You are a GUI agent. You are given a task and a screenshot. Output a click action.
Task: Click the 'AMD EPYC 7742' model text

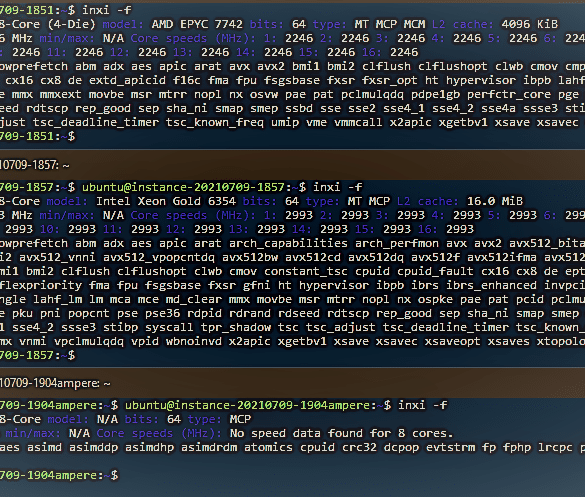point(197,24)
